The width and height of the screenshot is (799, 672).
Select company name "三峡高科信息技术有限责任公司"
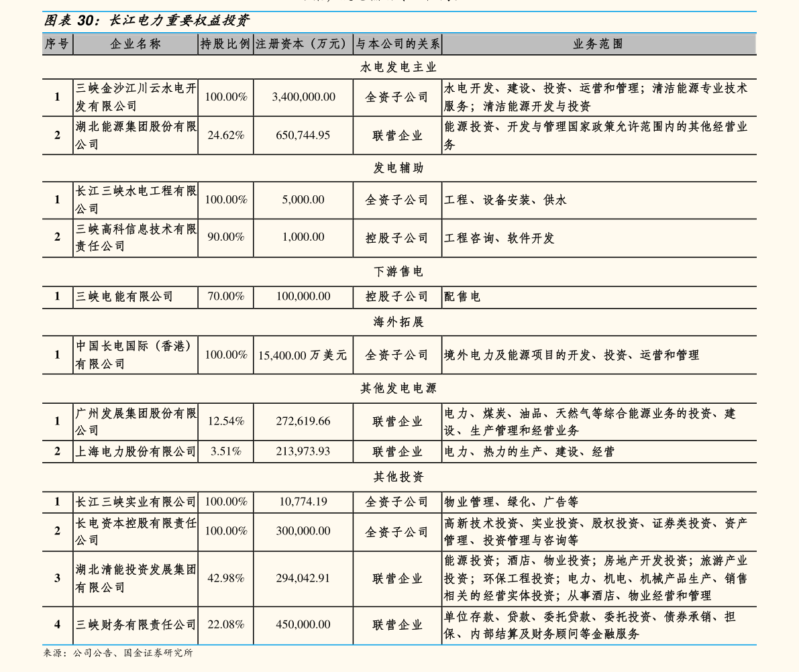pos(136,237)
